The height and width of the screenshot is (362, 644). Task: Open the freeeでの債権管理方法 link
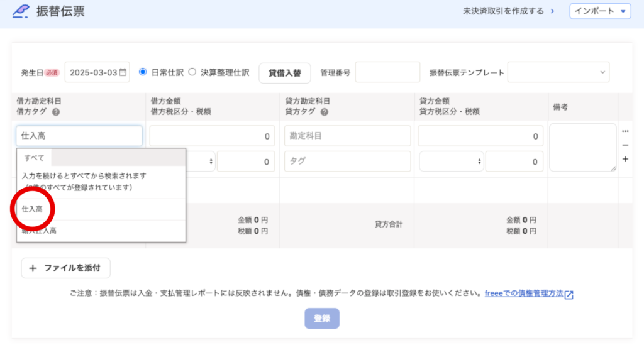[x=523, y=293]
